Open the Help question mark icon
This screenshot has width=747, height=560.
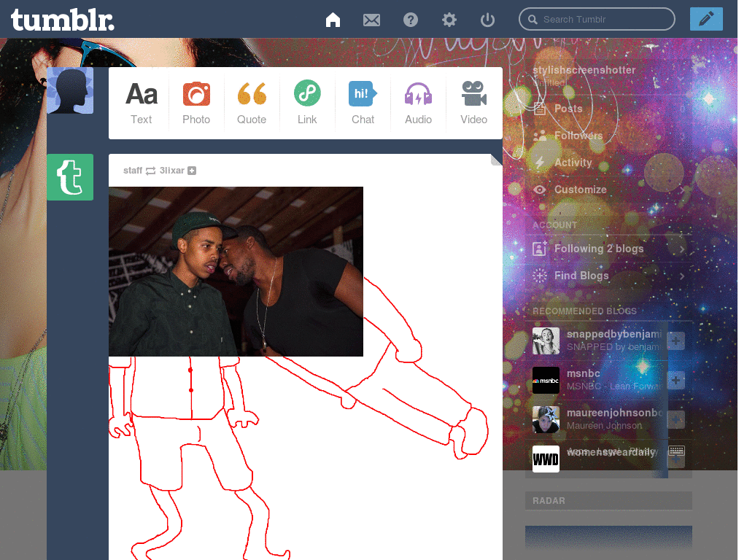tap(411, 20)
